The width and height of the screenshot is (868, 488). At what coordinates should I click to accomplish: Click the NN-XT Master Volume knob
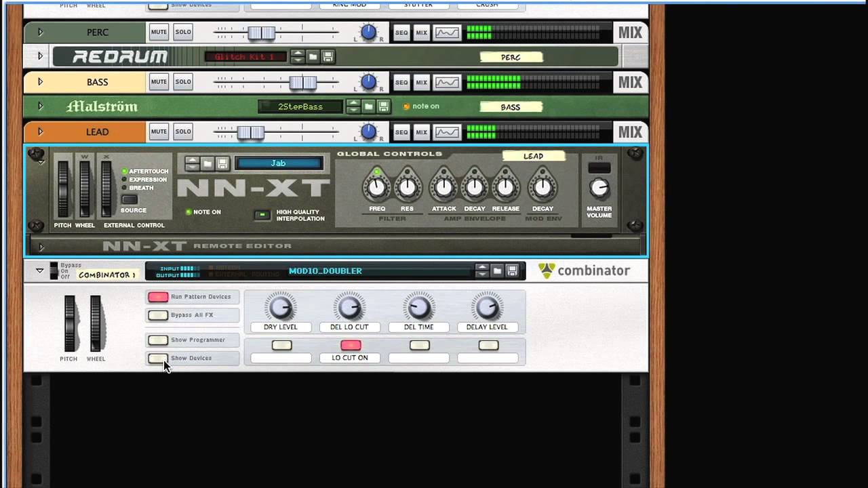point(599,188)
